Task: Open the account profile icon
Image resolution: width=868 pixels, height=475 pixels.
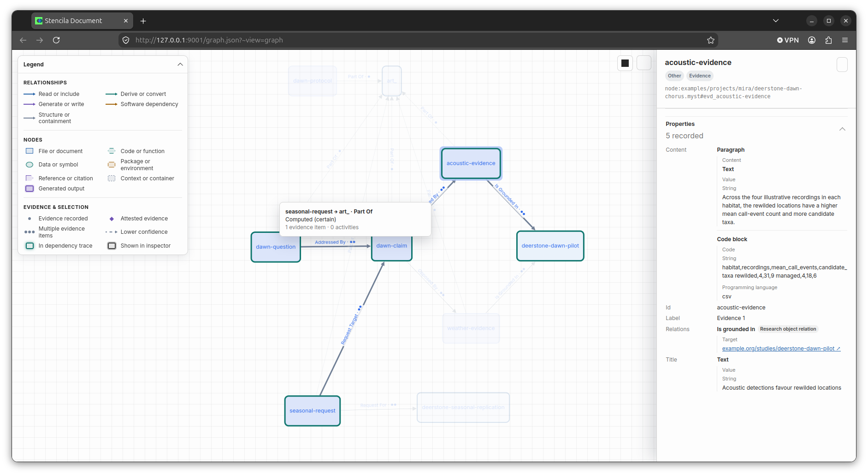Action: [x=812, y=40]
